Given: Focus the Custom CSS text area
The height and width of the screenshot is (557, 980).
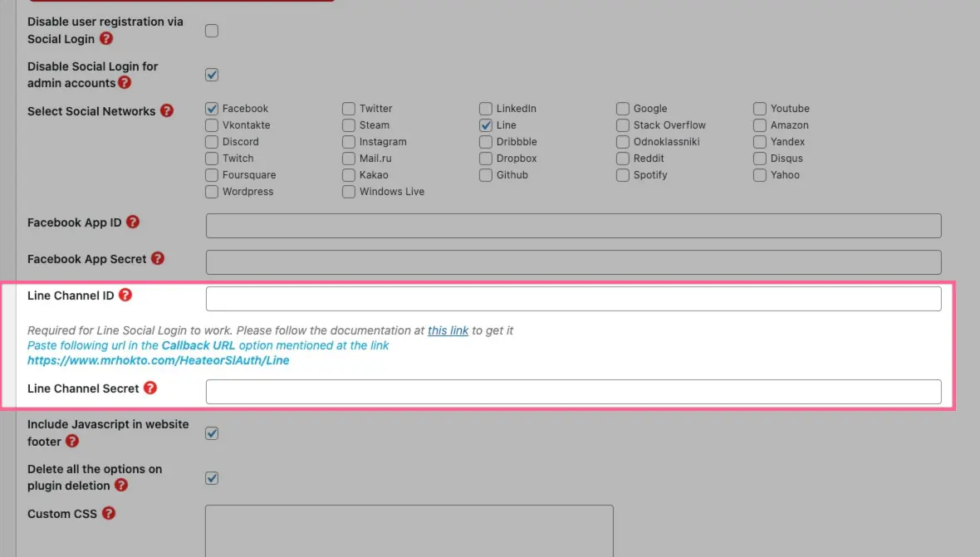Looking at the screenshot, I should click(x=409, y=530).
